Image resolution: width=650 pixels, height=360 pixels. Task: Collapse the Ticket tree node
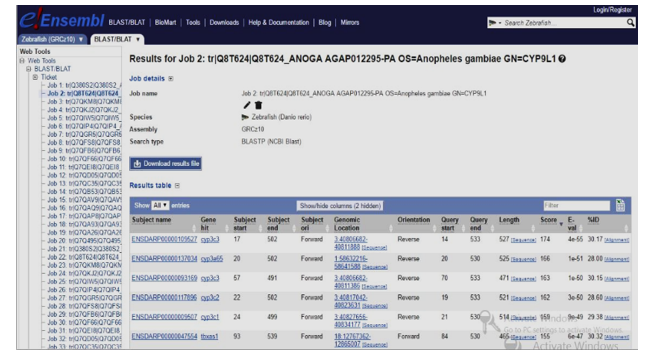(x=35, y=78)
